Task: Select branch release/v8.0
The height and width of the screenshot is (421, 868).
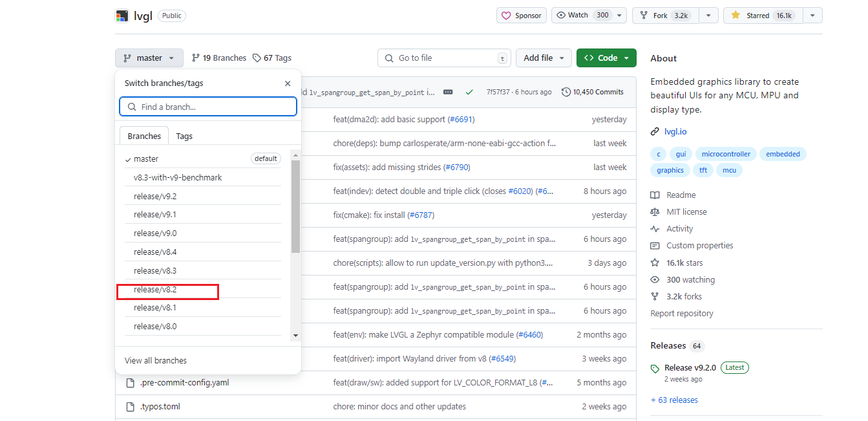Action: [x=202, y=327]
